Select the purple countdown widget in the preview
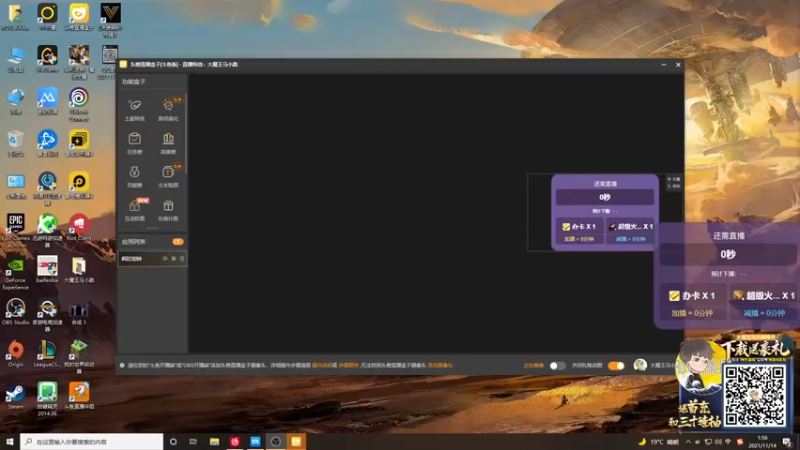Screen dimensions: 800x450 coord(605,212)
